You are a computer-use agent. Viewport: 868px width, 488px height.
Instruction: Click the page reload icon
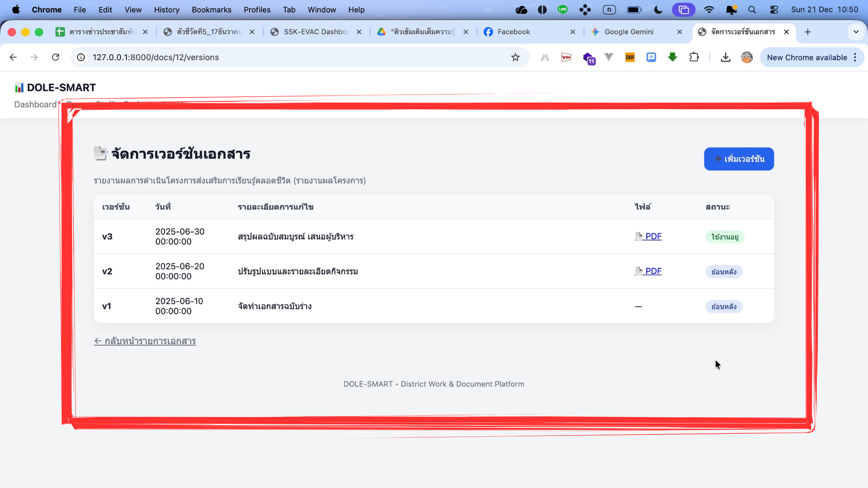pyautogui.click(x=56, y=57)
